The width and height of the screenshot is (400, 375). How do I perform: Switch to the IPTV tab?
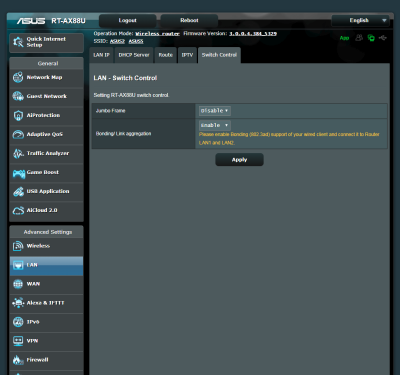(187, 55)
